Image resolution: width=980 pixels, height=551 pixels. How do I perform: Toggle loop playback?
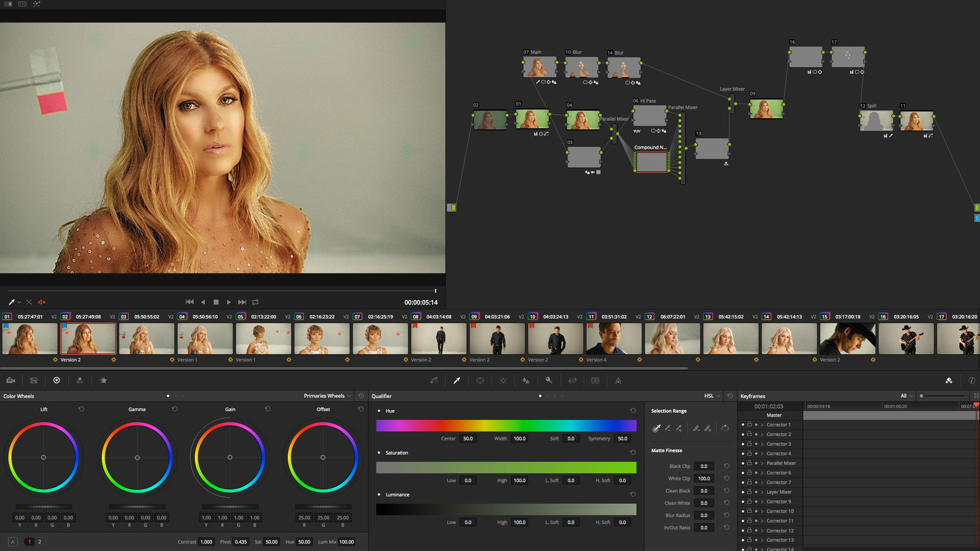pos(255,302)
